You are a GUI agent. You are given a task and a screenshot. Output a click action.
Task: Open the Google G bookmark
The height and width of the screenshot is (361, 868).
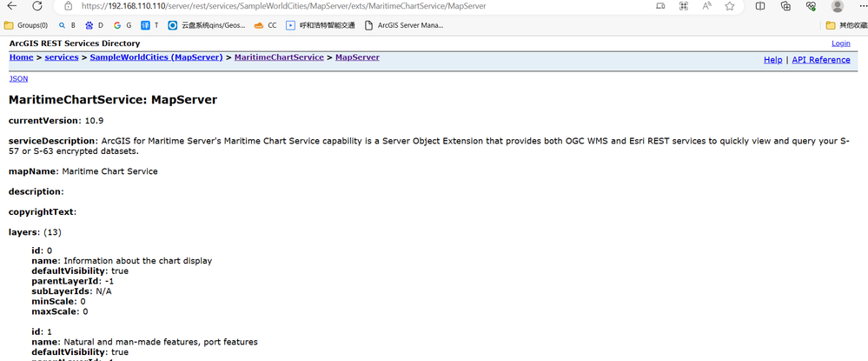tap(123, 25)
